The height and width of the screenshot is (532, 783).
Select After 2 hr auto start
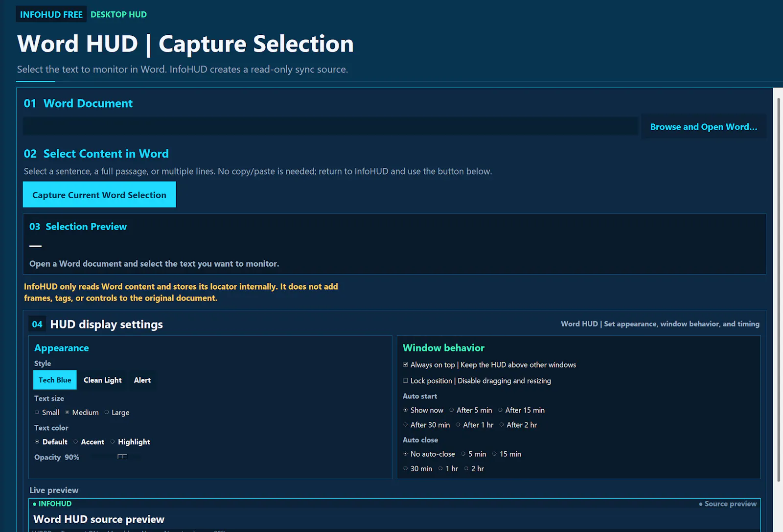click(x=518, y=425)
